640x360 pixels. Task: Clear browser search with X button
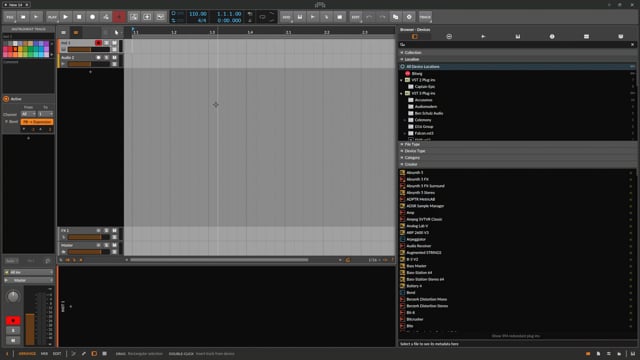[633, 44]
